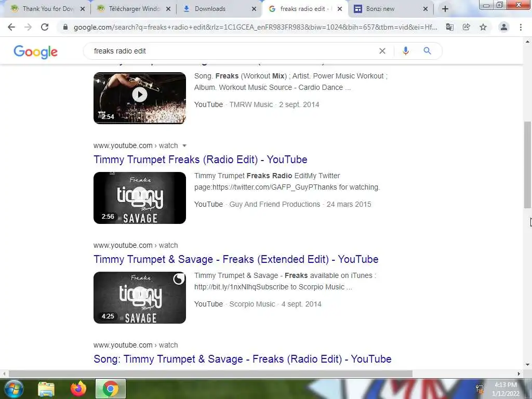Click the horizontal scrollbar thumb
The height and width of the screenshot is (399, 532).
pyautogui.click(x=210, y=374)
